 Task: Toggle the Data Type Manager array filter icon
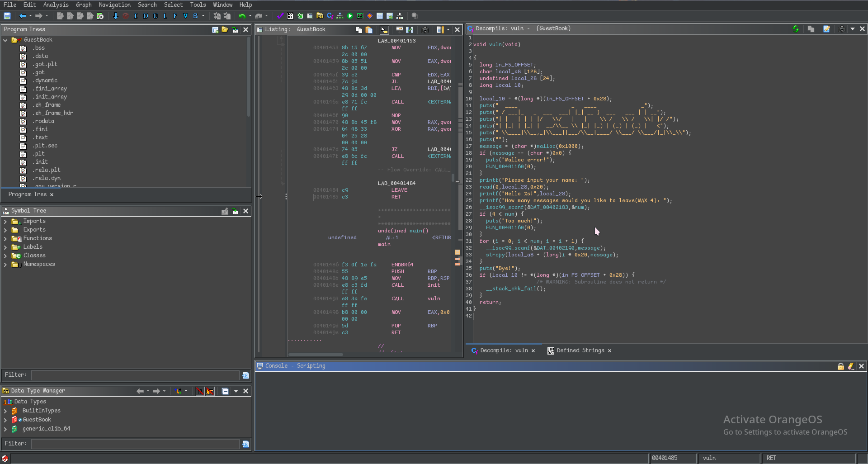point(200,391)
